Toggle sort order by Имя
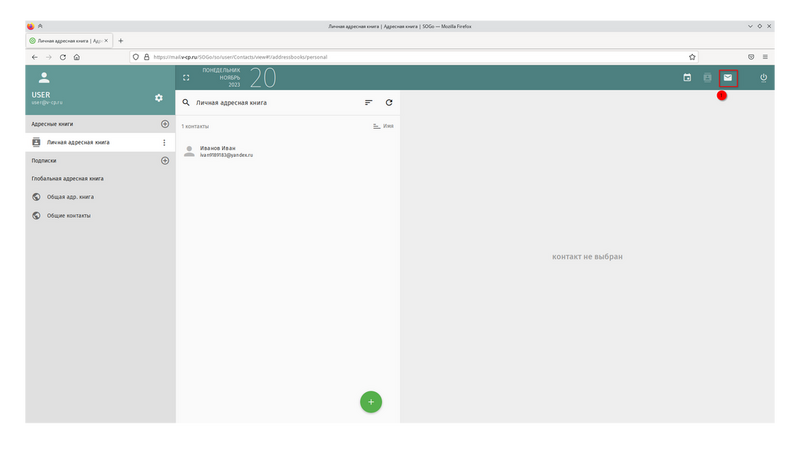This screenshot has height=453, width=800. pyautogui.click(x=383, y=126)
